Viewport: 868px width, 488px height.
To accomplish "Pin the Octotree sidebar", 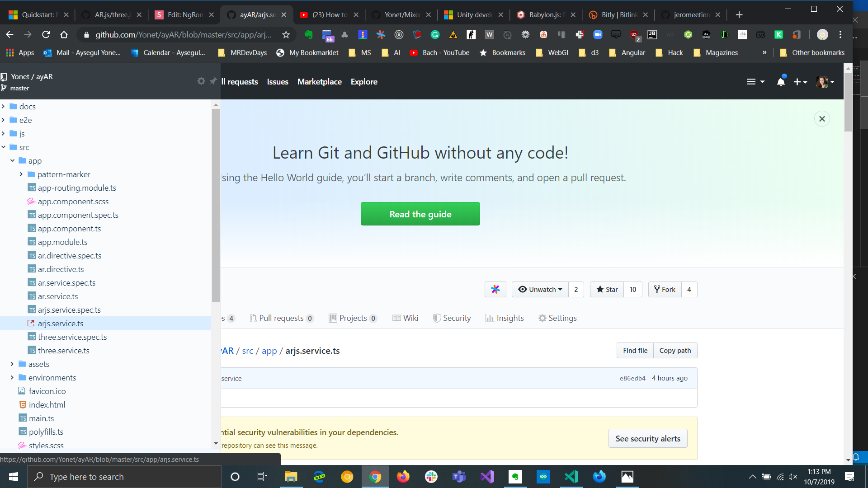I will [213, 81].
